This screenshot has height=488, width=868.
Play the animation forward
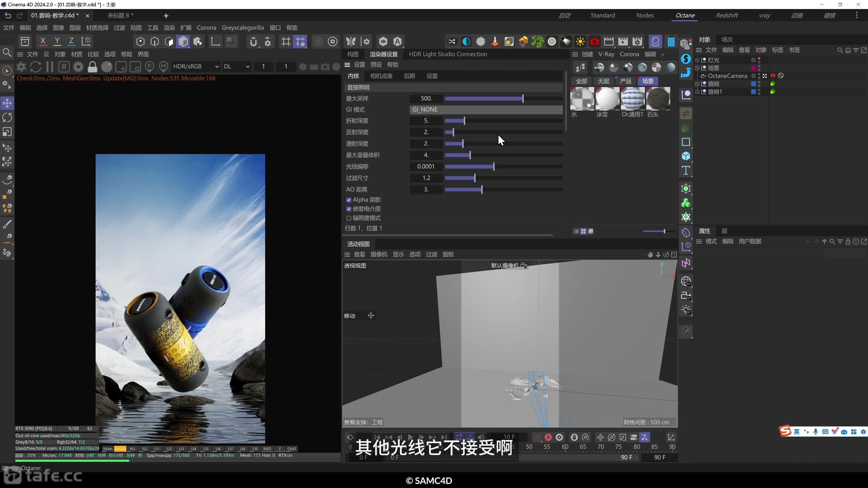click(410, 437)
